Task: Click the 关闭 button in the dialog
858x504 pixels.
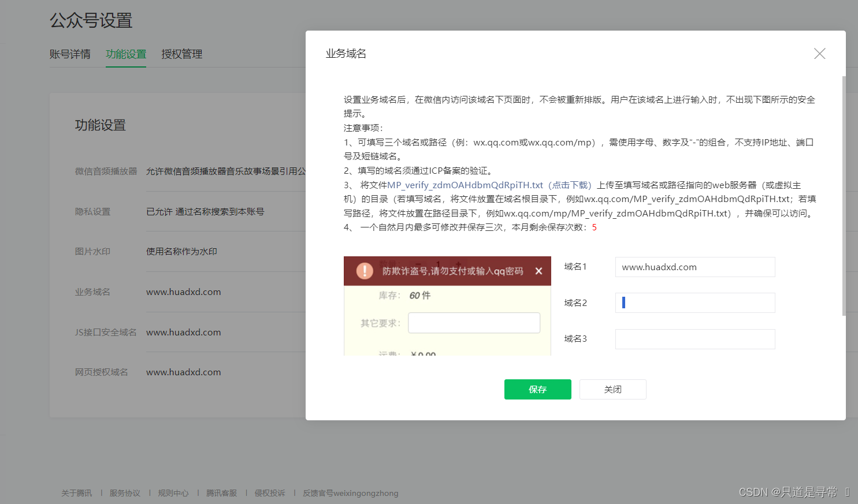Action: (612, 389)
